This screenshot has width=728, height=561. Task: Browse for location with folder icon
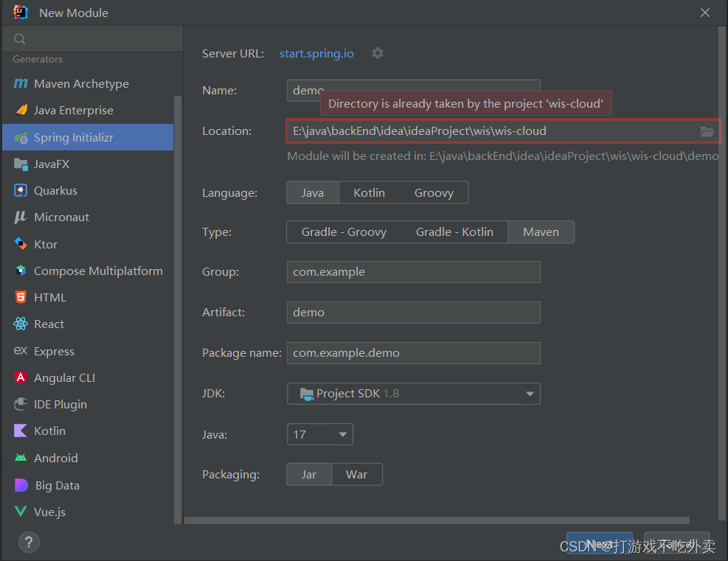pyautogui.click(x=707, y=131)
